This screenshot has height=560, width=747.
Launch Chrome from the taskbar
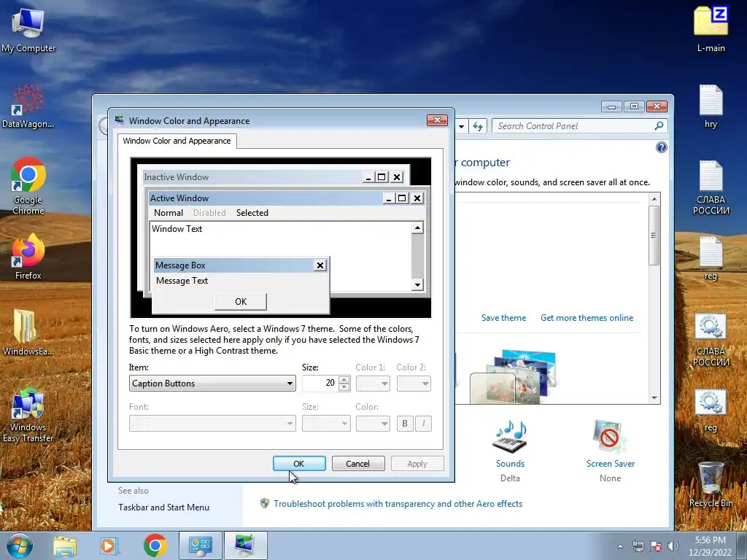(155, 545)
